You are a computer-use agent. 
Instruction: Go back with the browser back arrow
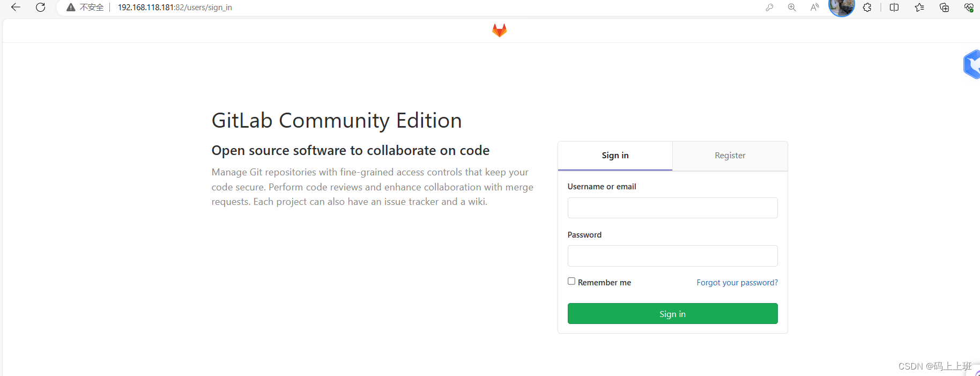click(x=16, y=8)
